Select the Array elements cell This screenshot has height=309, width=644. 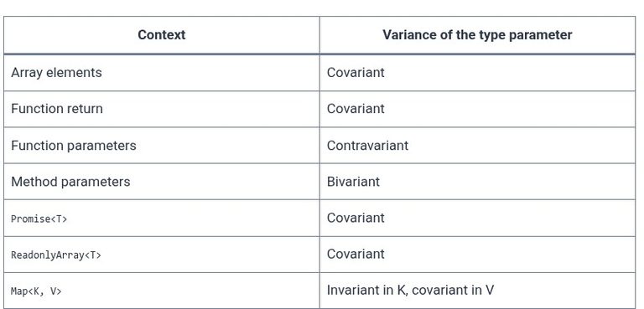[x=161, y=73]
